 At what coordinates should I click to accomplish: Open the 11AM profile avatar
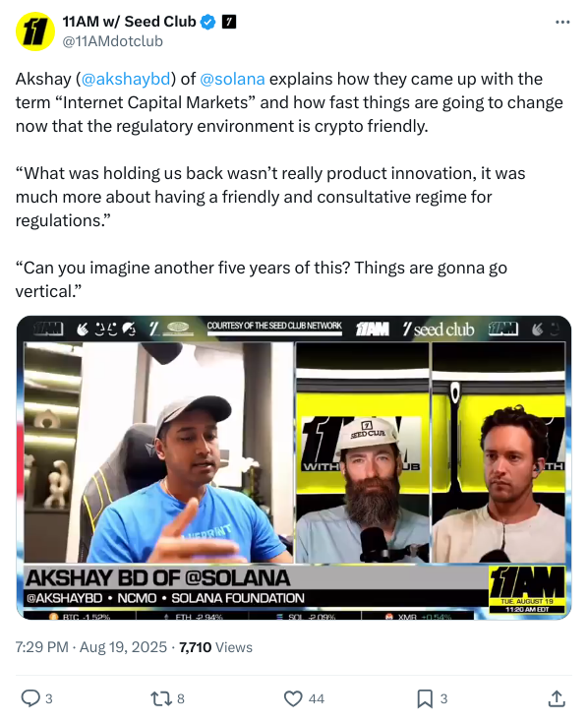[35, 31]
